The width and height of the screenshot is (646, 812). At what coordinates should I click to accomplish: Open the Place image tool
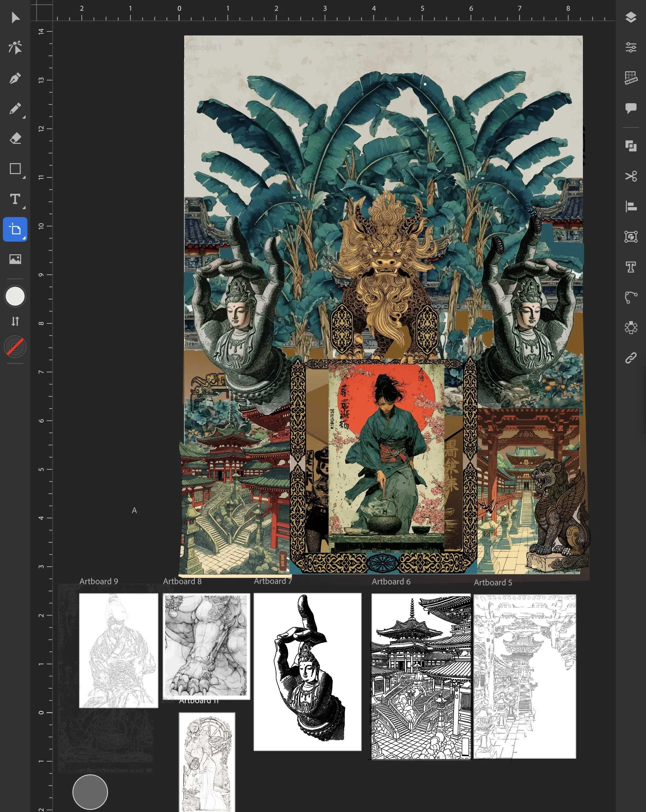tap(15, 259)
